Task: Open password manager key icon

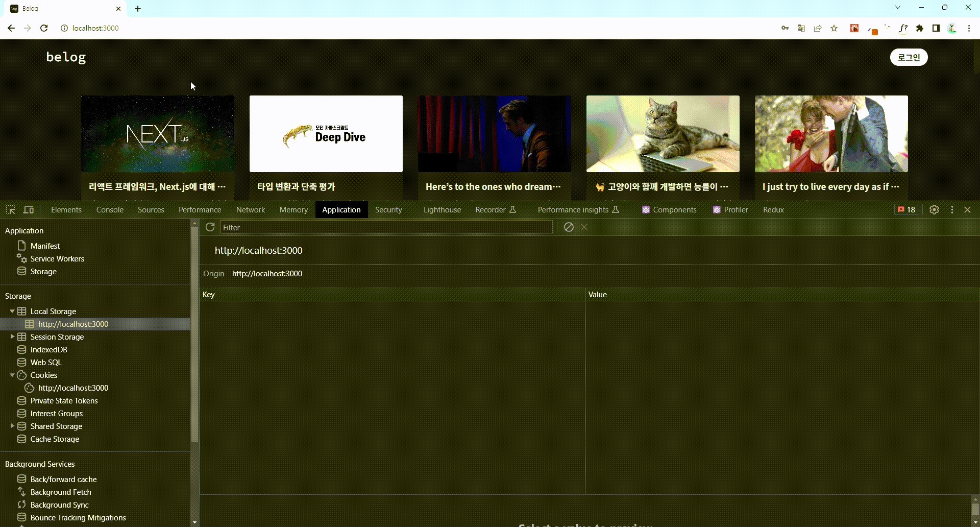Action: [785, 28]
